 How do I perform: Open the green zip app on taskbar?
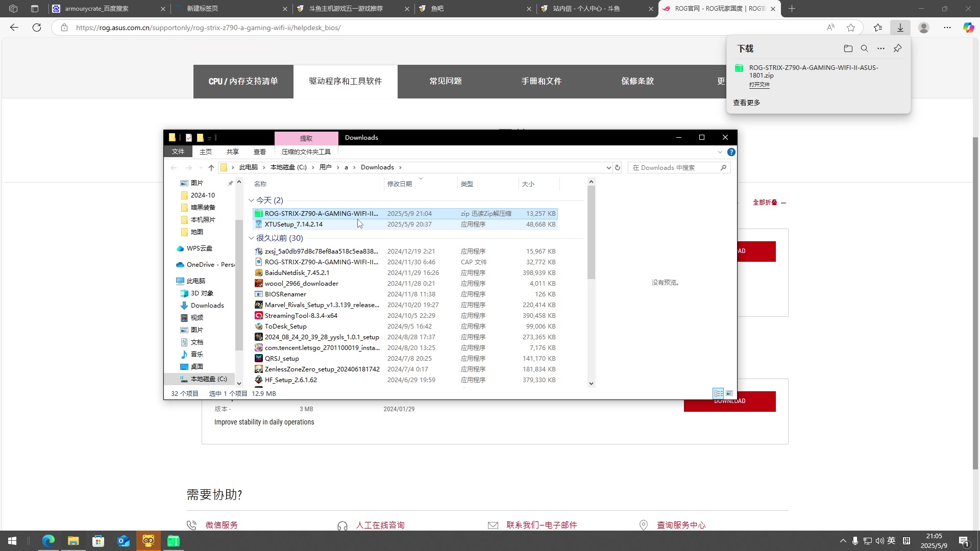click(x=174, y=541)
